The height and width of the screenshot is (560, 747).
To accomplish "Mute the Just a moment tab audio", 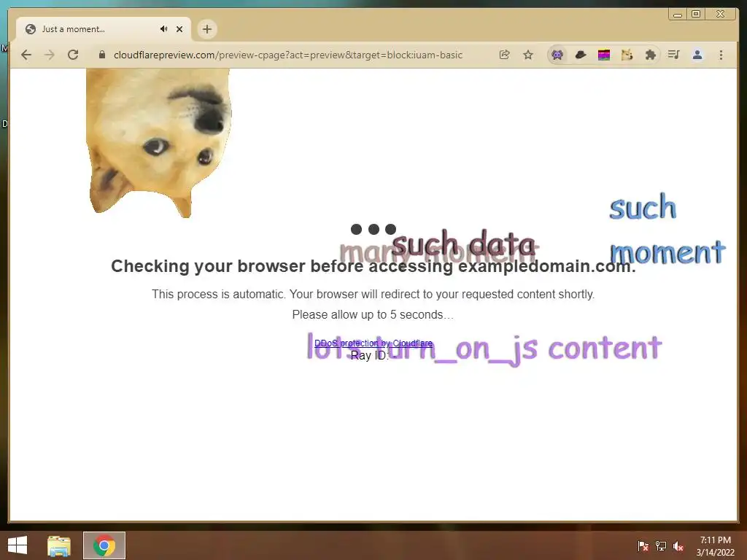I will 164,29.
